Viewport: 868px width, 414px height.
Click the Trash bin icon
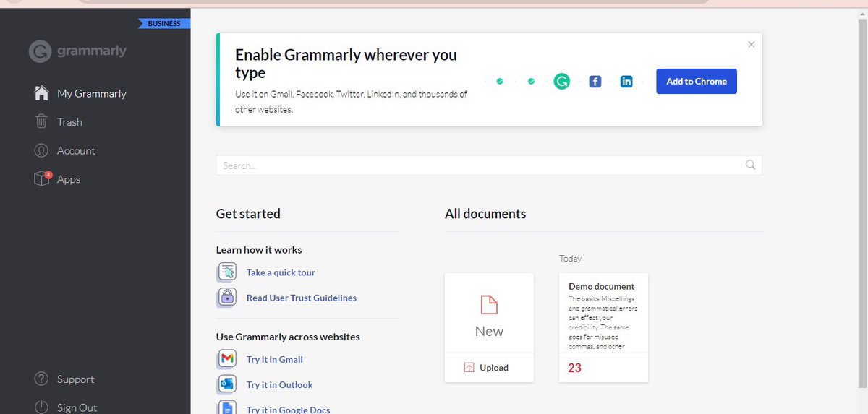[42, 121]
